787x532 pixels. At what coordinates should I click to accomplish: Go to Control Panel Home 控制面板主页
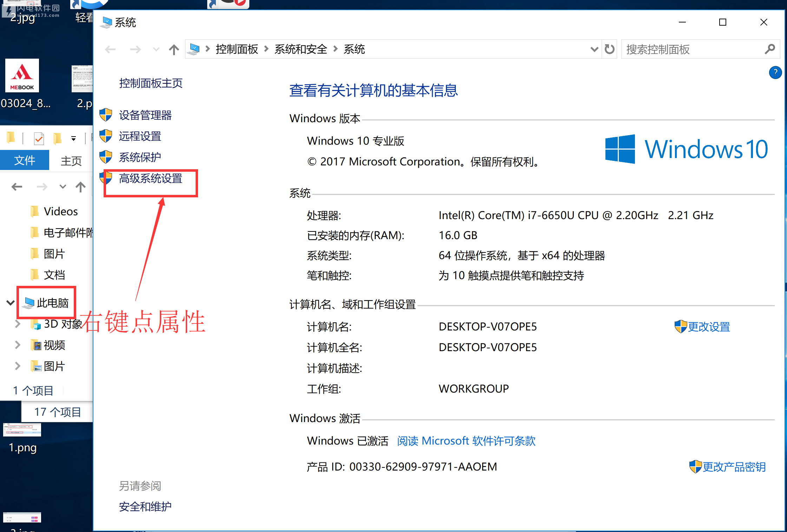tap(151, 83)
